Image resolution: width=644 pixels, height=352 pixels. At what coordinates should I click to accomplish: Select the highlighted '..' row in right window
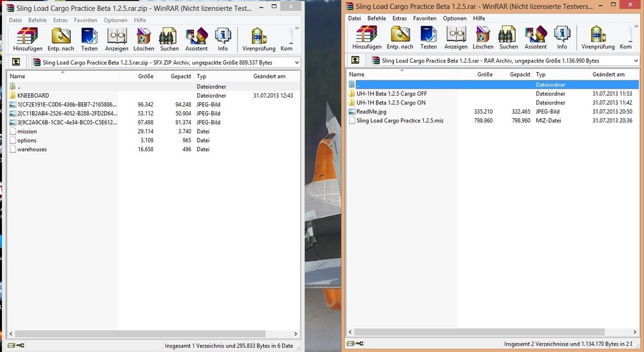coord(493,84)
